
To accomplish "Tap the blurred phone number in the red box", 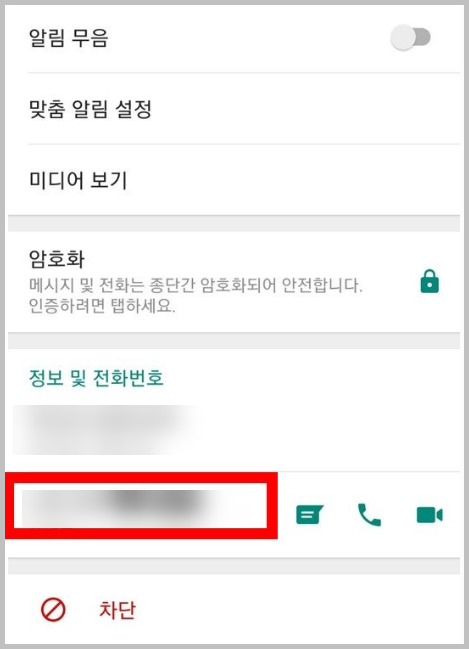I will click(122, 506).
